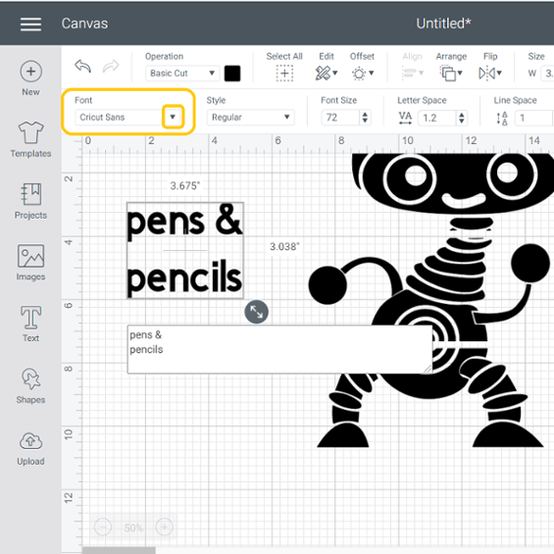Open the Align options
Viewport: 554px width, 554px height.
click(412, 73)
